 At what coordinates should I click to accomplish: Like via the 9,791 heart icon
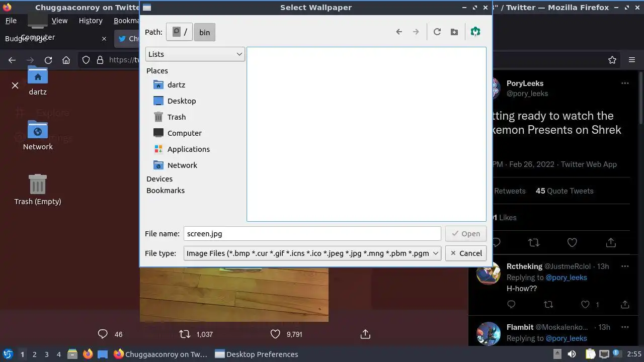275,334
